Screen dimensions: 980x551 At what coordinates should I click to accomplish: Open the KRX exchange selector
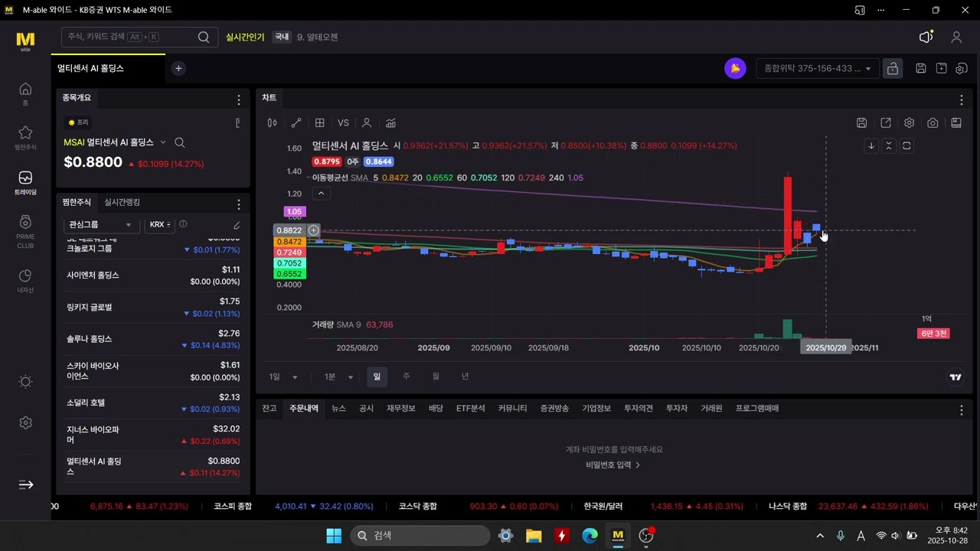[x=159, y=225]
